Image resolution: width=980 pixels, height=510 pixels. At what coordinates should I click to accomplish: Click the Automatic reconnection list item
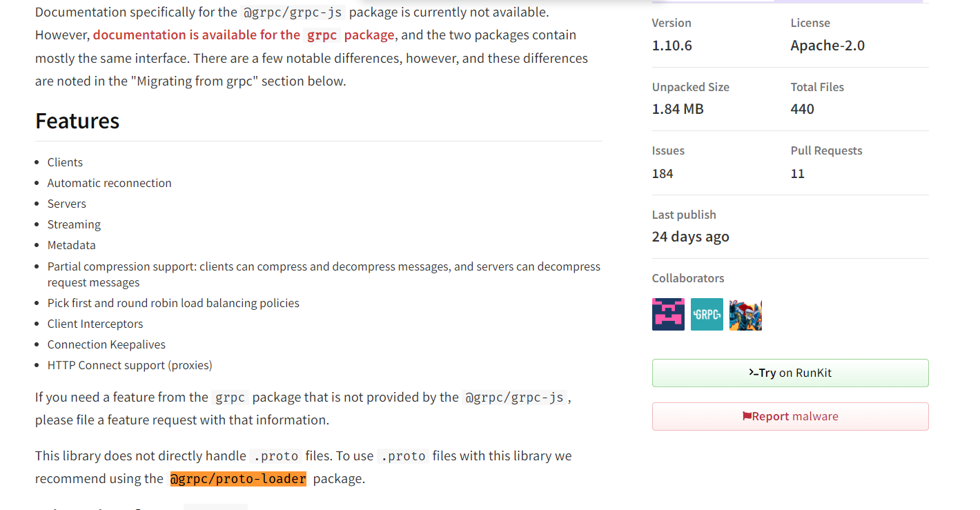pos(109,183)
